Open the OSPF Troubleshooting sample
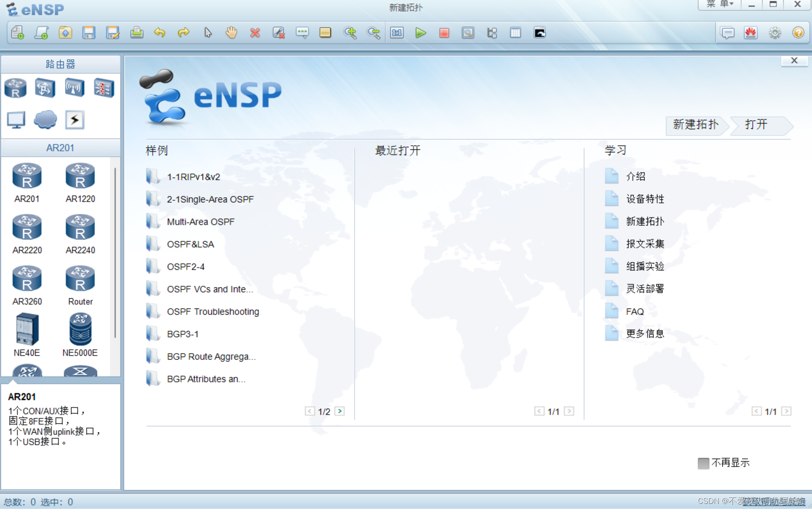The width and height of the screenshot is (812, 509). pos(212,311)
